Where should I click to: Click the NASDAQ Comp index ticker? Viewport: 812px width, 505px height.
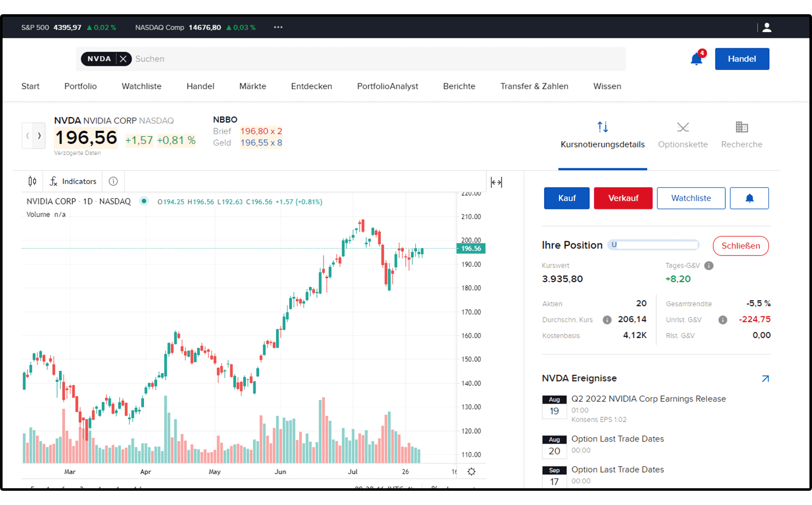[195, 27]
